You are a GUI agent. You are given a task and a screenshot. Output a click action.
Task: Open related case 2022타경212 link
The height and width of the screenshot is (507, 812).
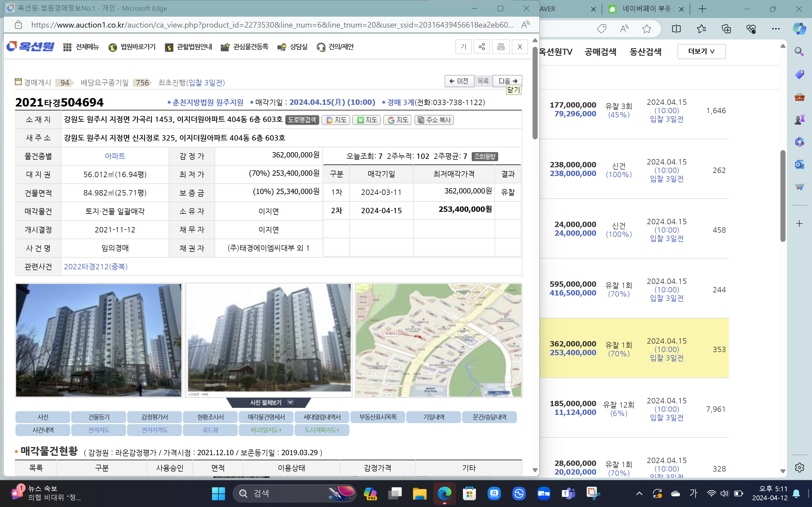pos(96,266)
